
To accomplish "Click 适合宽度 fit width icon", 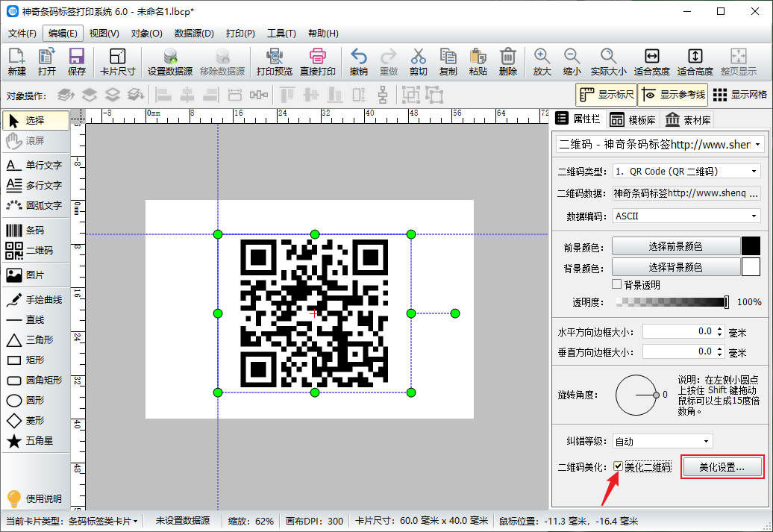I will click(651, 62).
